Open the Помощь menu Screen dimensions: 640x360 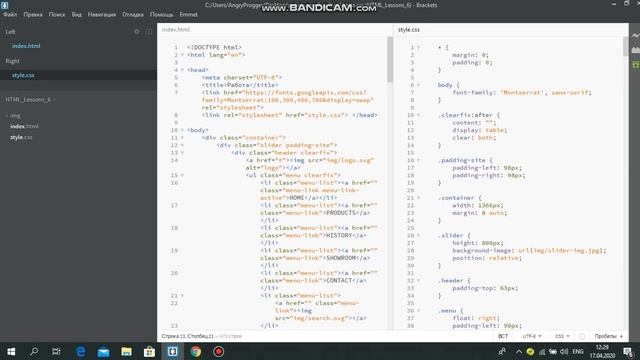[x=161, y=14]
